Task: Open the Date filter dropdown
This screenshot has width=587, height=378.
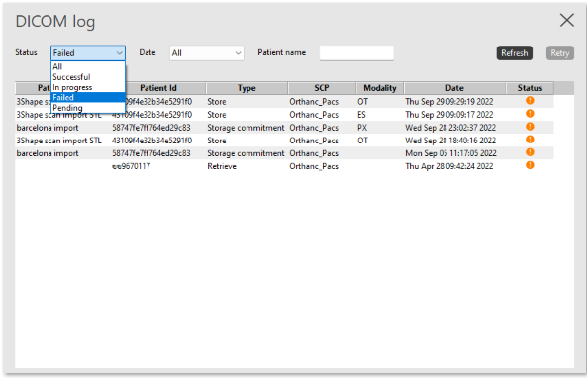Action: click(x=207, y=53)
